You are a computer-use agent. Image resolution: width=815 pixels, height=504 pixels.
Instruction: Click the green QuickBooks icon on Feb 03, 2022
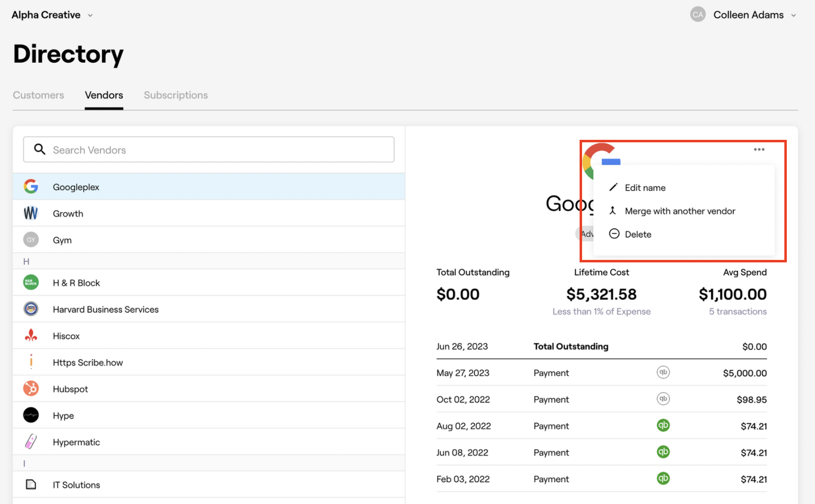click(663, 478)
